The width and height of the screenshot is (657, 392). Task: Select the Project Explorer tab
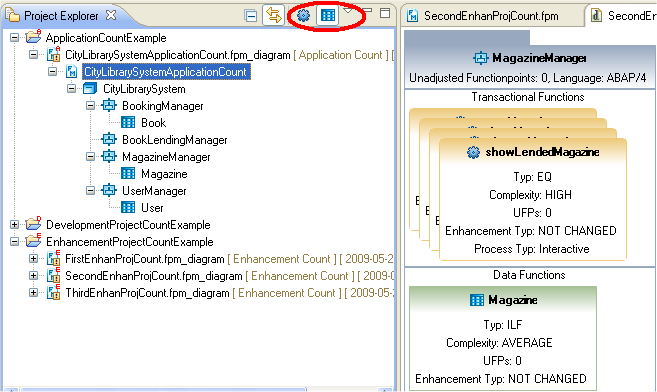(x=61, y=16)
